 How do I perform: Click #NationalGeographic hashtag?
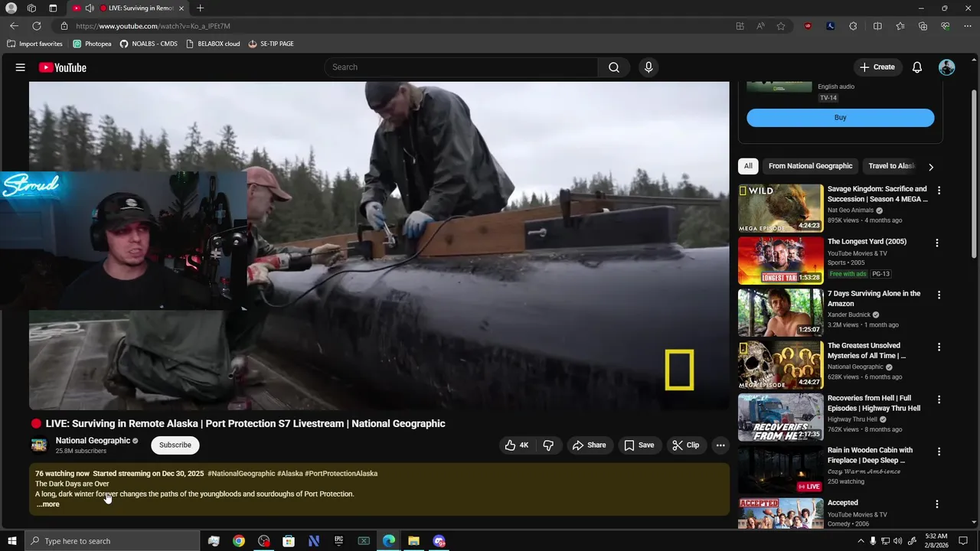(x=241, y=474)
